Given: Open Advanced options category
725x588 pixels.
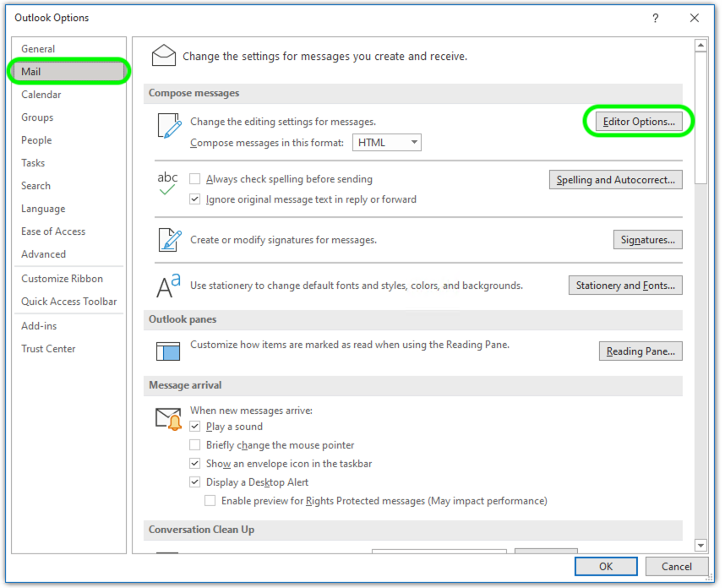Looking at the screenshot, I should 68,254.
